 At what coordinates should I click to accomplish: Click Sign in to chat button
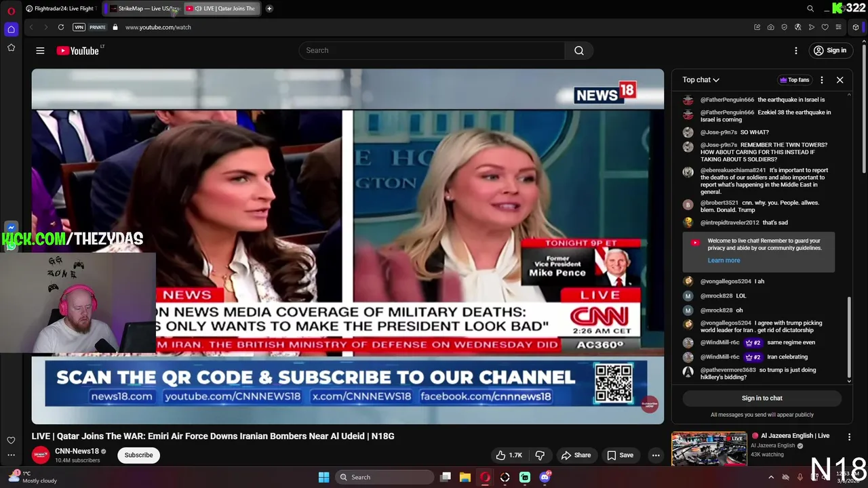click(x=762, y=398)
